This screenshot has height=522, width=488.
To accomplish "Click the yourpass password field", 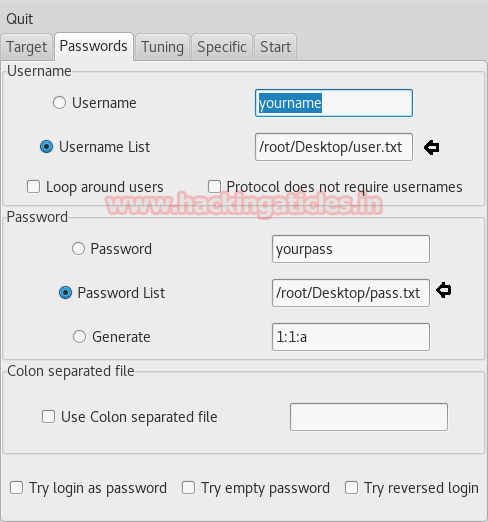I will point(351,249).
